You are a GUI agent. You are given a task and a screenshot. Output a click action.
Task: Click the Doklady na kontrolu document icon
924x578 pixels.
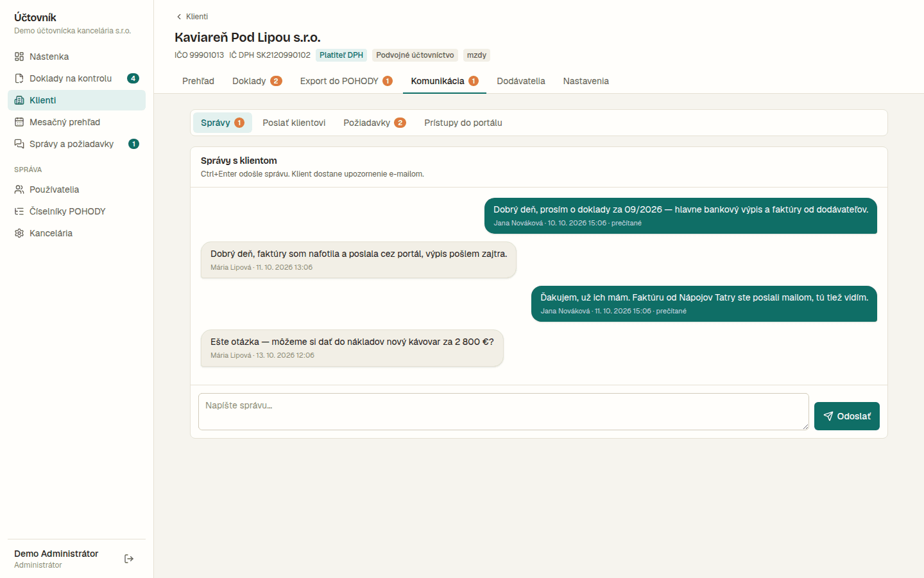19,78
